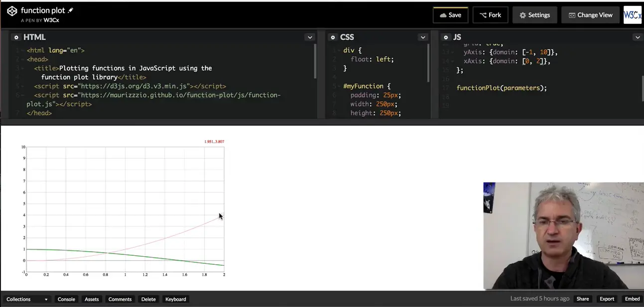Click the JS editor vertical scrollbar

pyautogui.click(x=642, y=89)
